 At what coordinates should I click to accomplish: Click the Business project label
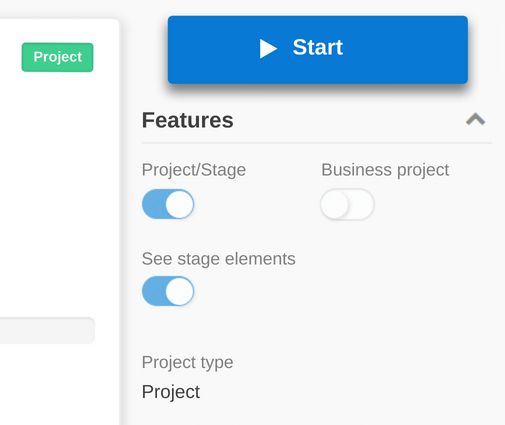click(385, 170)
